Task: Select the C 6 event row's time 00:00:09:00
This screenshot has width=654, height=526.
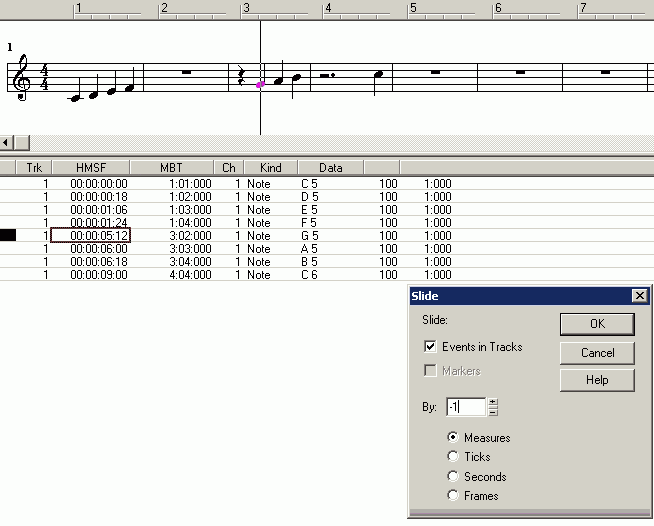Action: click(98, 275)
